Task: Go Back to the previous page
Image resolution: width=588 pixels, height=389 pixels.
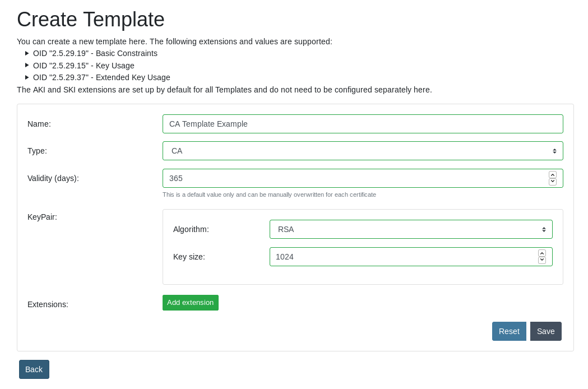Action: point(34,369)
